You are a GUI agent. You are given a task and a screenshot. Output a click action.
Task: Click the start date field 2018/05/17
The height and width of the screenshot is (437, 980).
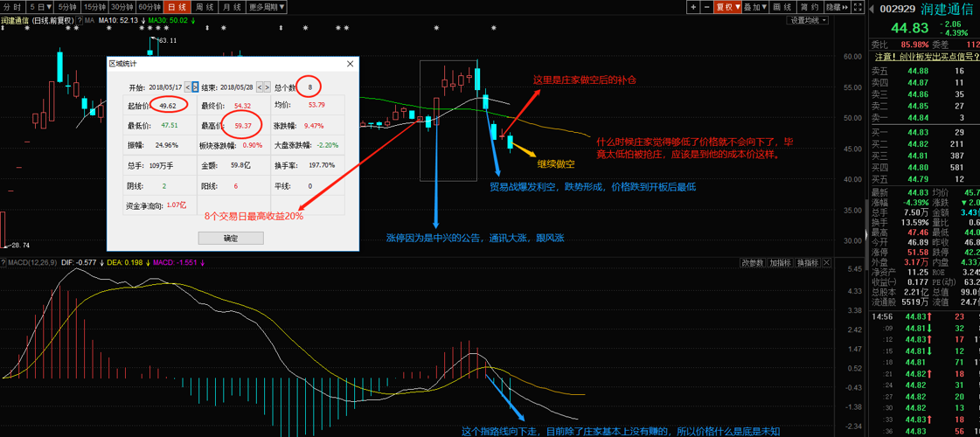(x=165, y=87)
